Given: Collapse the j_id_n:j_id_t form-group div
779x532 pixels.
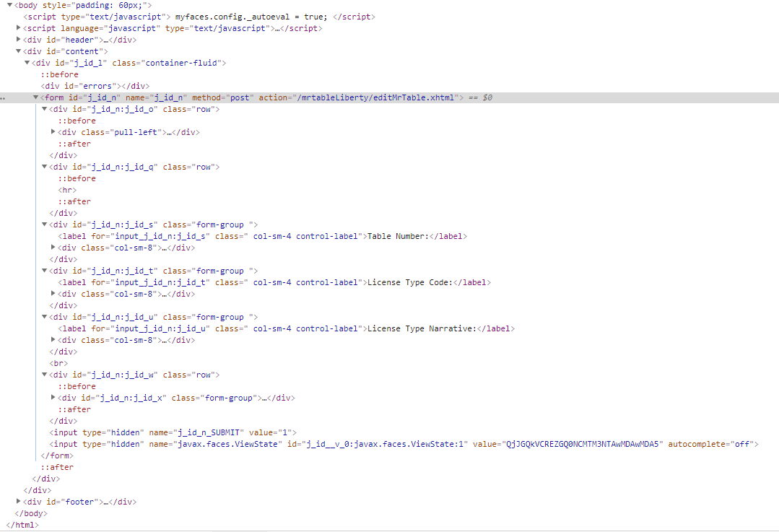Looking at the screenshot, I should (44, 271).
